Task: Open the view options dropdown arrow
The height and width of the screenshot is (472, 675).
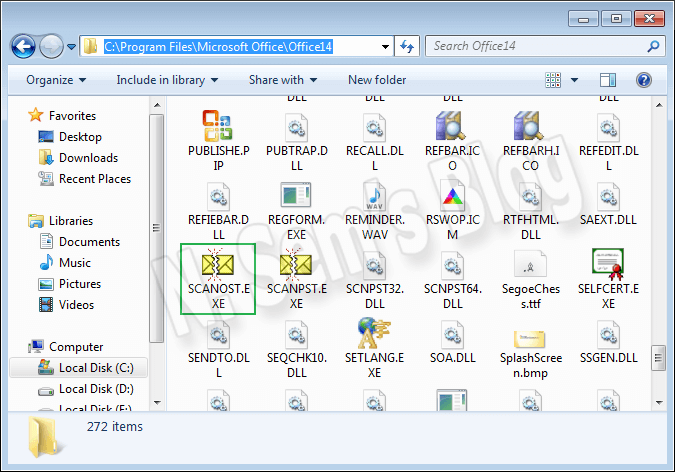Action: click(x=574, y=80)
